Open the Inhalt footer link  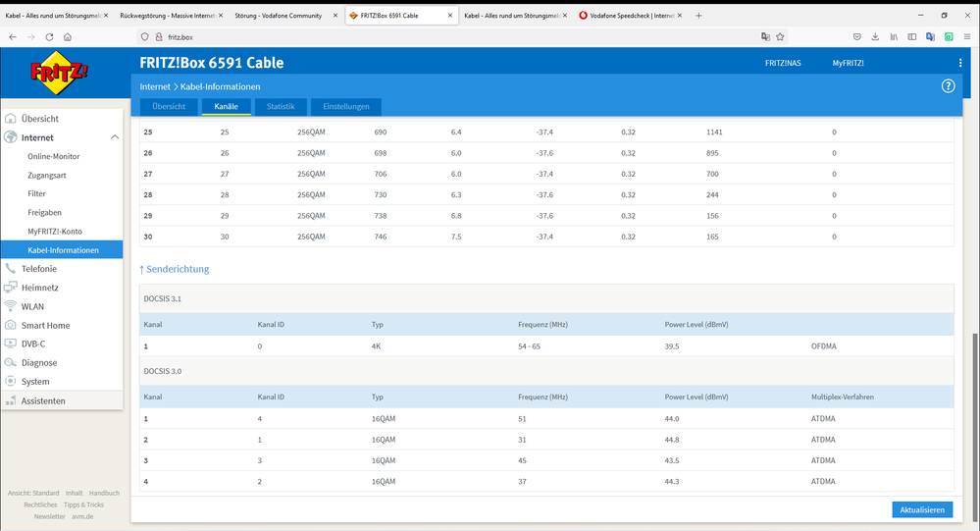[74, 493]
